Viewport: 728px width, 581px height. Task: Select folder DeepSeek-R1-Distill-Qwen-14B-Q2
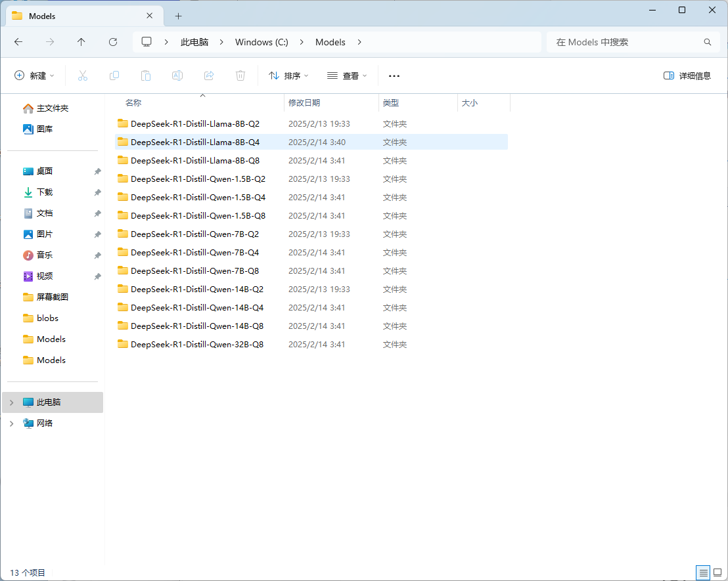(x=311, y=289)
